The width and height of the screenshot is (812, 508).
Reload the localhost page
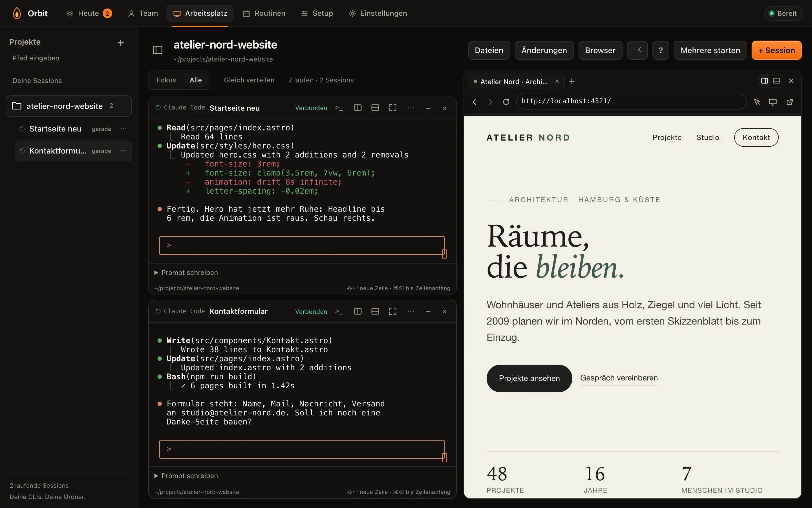click(x=506, y=102)
